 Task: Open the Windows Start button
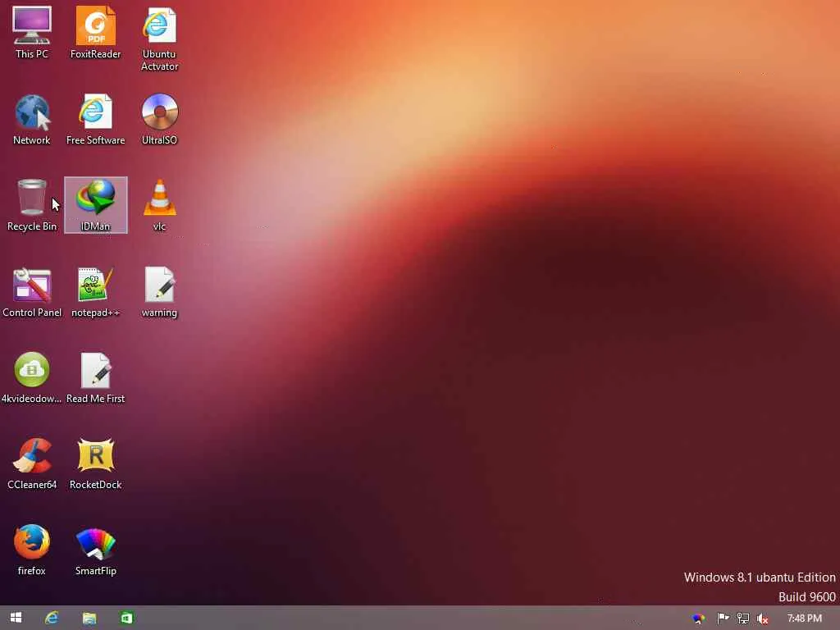(16, 618)
